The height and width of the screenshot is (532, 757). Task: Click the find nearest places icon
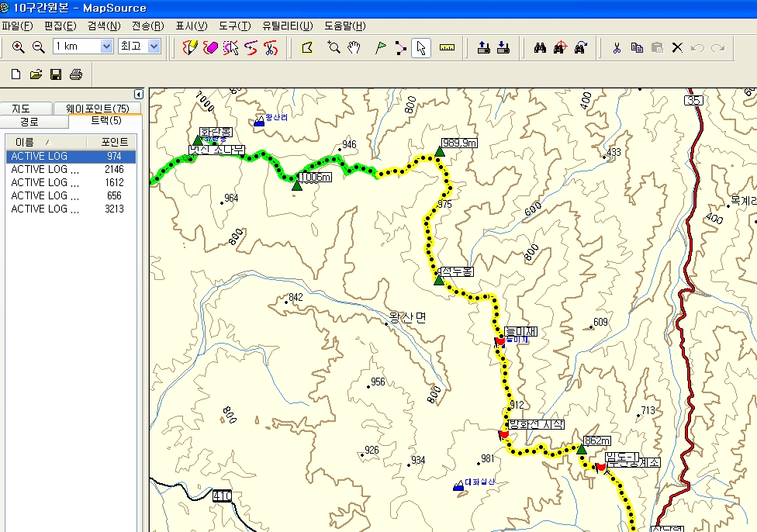pyautogui.click(x=560, y=47)
